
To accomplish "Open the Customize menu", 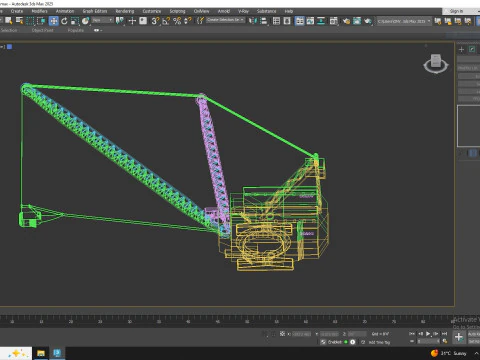I will 152,11.
